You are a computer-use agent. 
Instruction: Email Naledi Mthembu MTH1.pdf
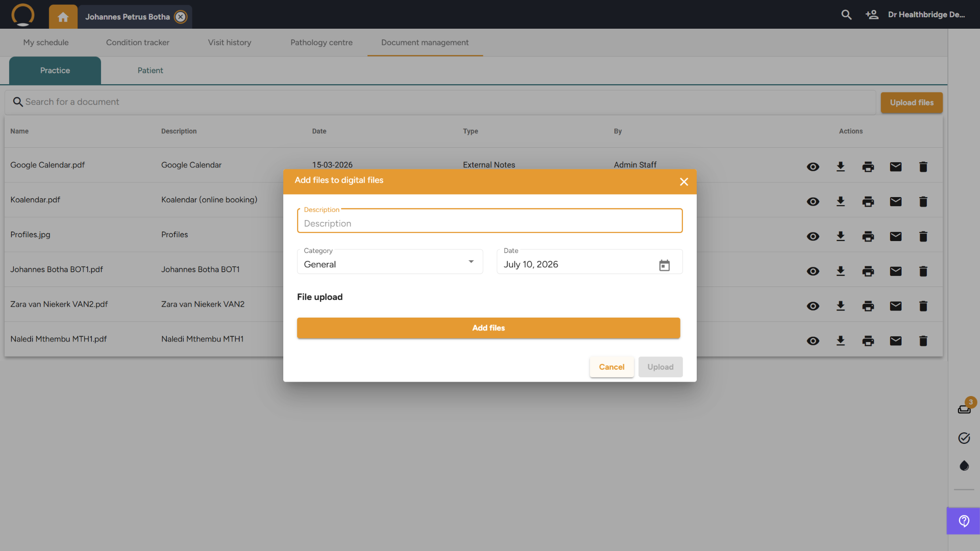(x=896, y=342)
